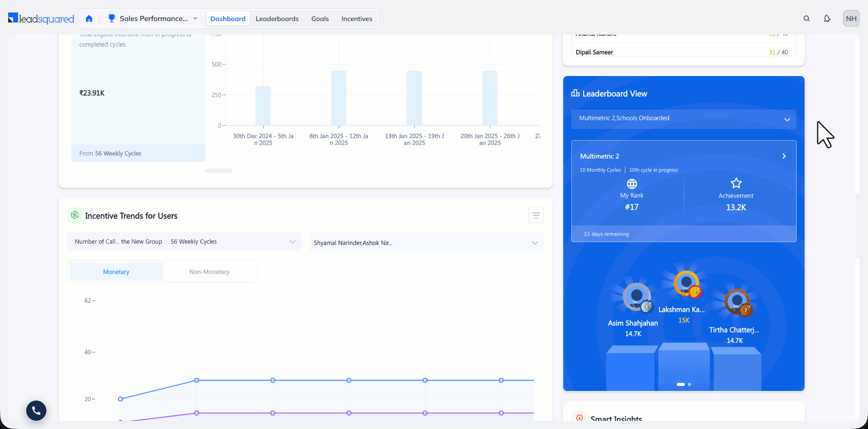Click the chart horizontal scrollbar thumb
The width and height of the screenshot is (868, 429).
point(219,171)
